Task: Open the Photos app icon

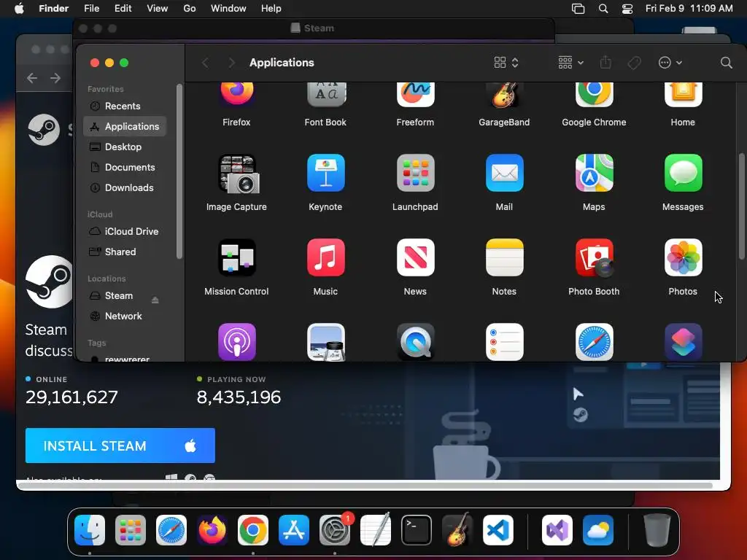Action: (x=683, y=257)
